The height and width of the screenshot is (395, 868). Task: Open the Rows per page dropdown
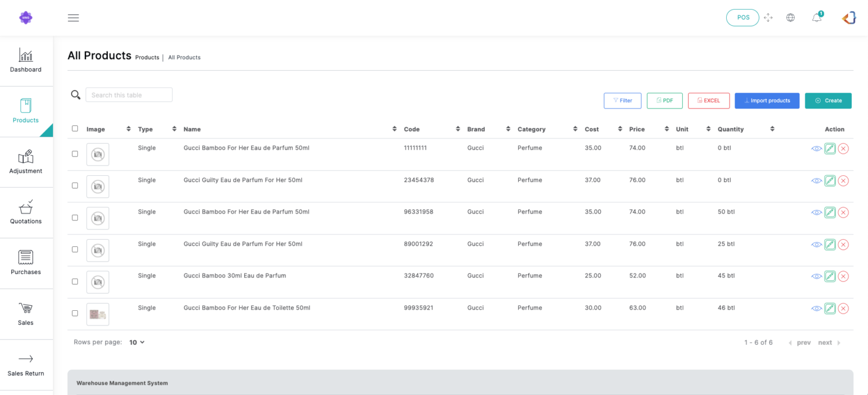tap(137, 342)
